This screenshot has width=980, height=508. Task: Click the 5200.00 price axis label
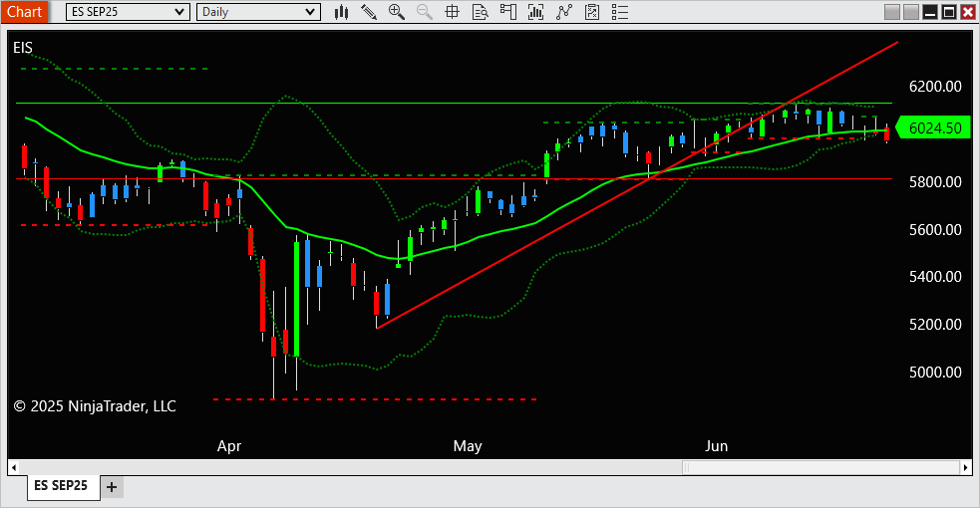click(935, 325)
